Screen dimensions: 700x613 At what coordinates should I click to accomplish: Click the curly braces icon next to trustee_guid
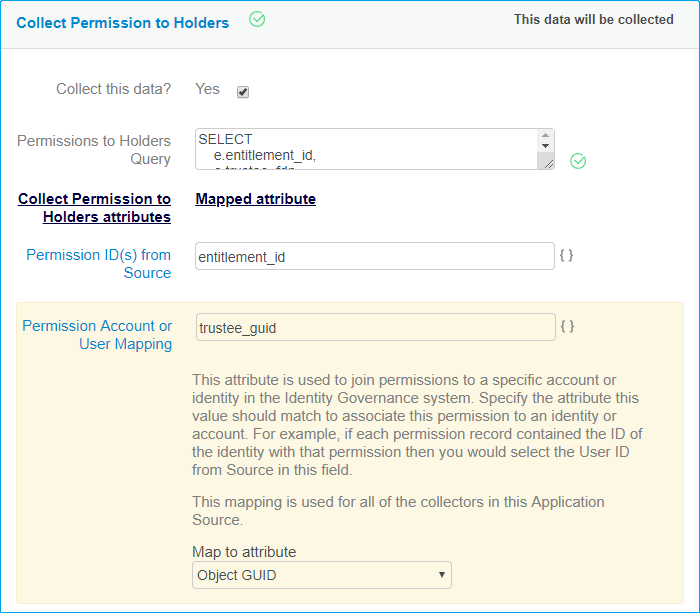click(x=566, y=326)
